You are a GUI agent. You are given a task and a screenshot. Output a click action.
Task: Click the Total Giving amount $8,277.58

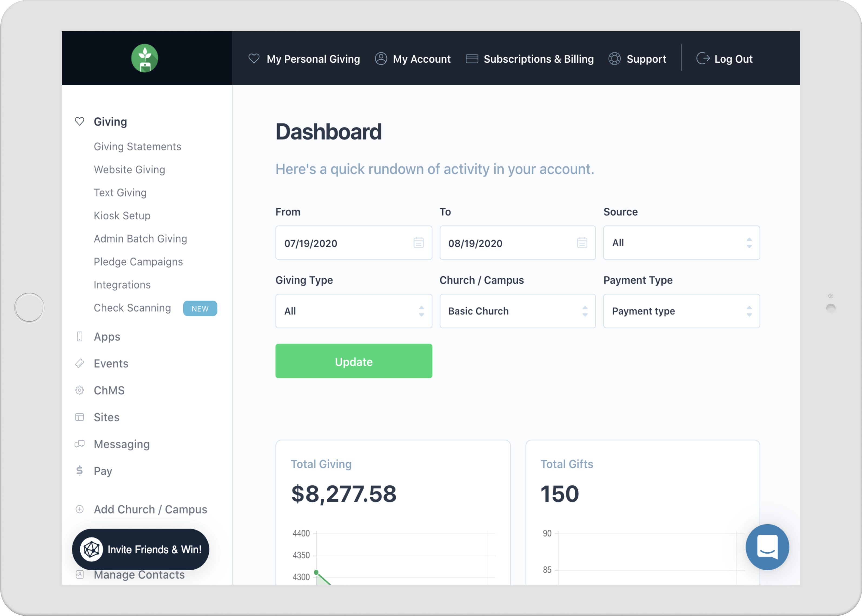point(343,494)
